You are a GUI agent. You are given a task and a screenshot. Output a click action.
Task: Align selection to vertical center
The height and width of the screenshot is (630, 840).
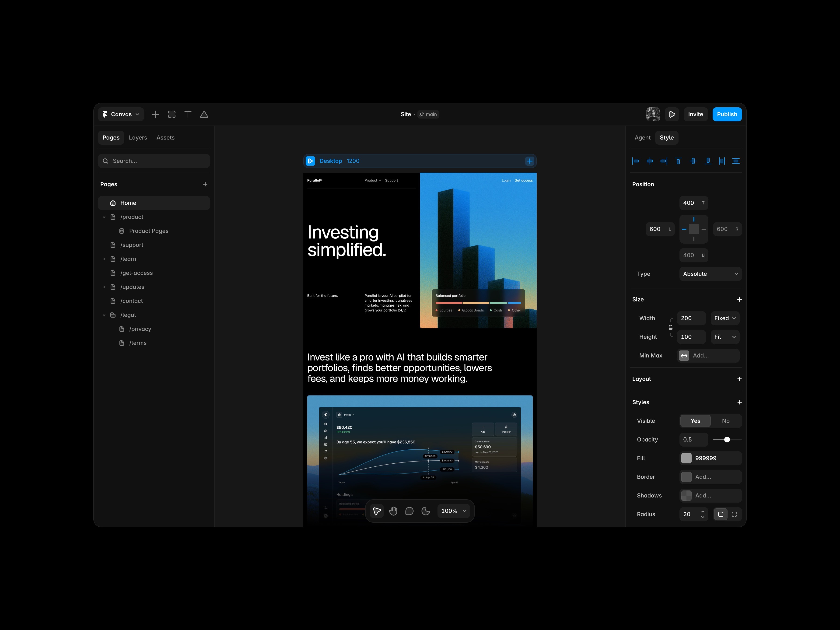coord(693,161)
